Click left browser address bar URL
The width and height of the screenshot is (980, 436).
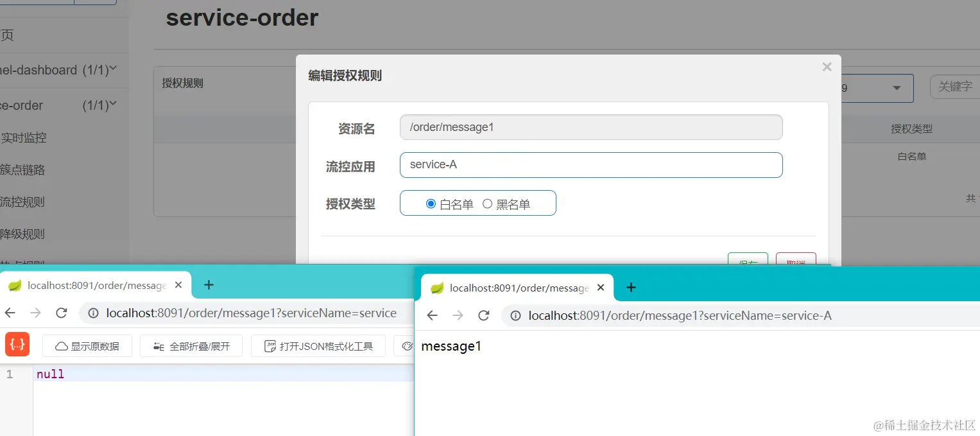[x=252, y=313]
